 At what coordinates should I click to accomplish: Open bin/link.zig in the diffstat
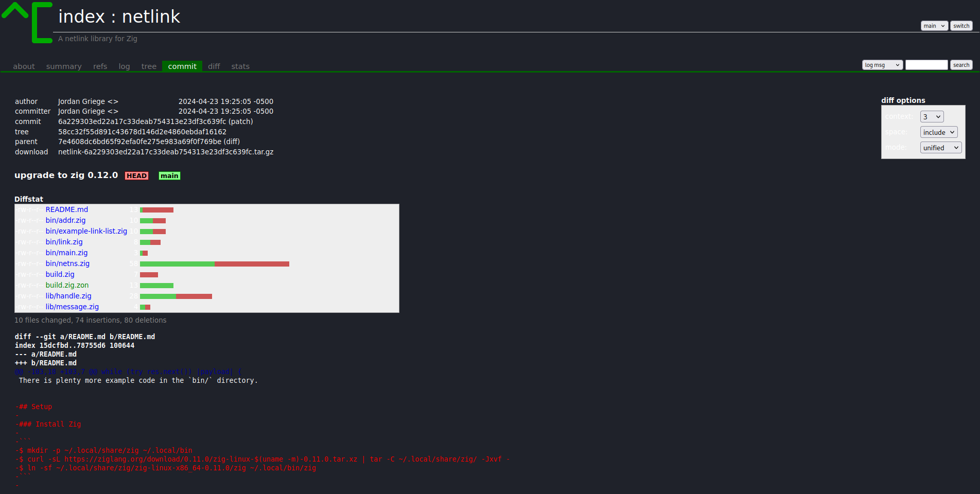coord(64,242)
